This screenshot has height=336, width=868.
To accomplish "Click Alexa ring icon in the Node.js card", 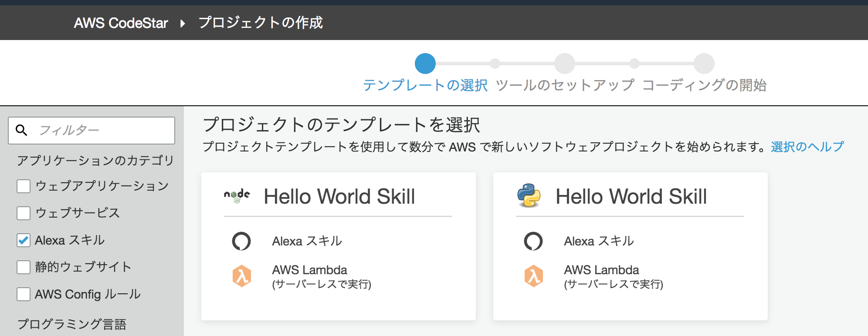I will [x=241, y=241].
